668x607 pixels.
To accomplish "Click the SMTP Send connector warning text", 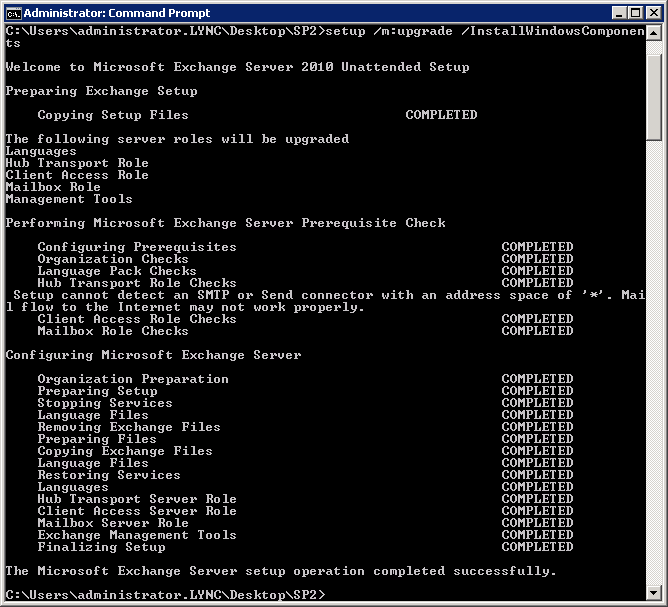I will tap(325, 301).
